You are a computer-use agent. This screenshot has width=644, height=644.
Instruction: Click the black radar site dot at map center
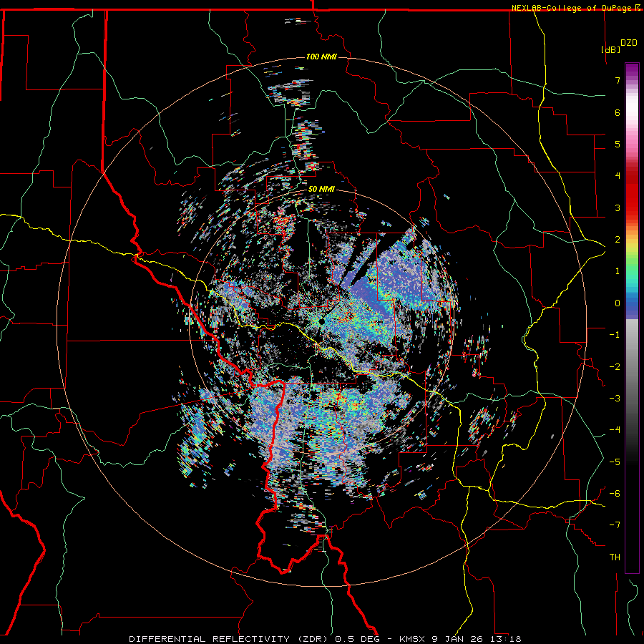[x=322, y=321]
